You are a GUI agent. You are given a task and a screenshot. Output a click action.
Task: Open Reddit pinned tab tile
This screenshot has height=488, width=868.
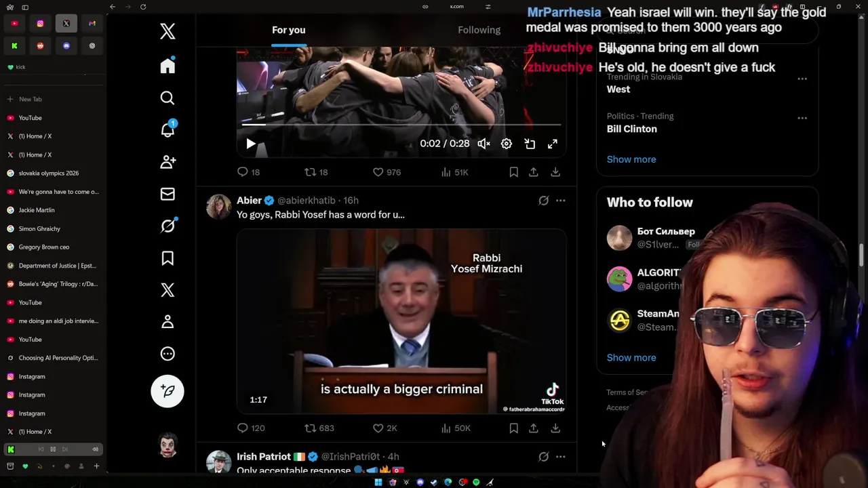[40, 46]
